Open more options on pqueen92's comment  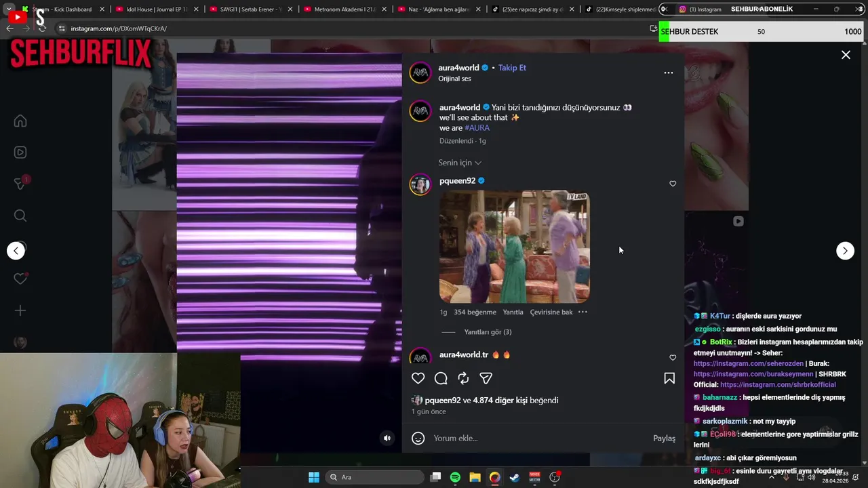(x=583, y=312)
